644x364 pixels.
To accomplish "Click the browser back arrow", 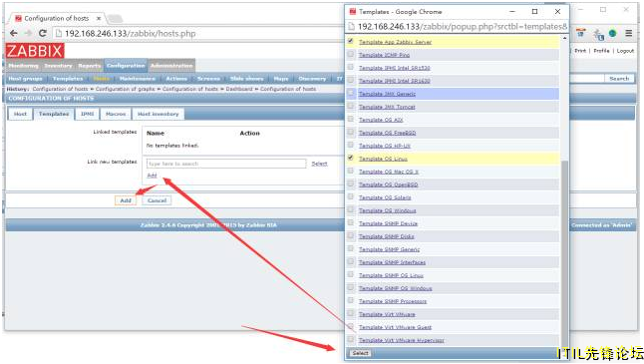I will click(x=14, y=33).
